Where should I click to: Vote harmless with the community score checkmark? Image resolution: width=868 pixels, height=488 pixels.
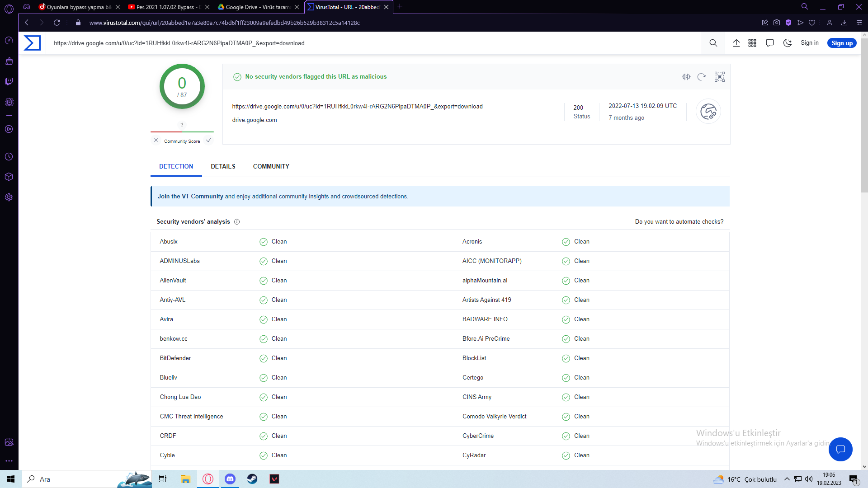(208, 140)
